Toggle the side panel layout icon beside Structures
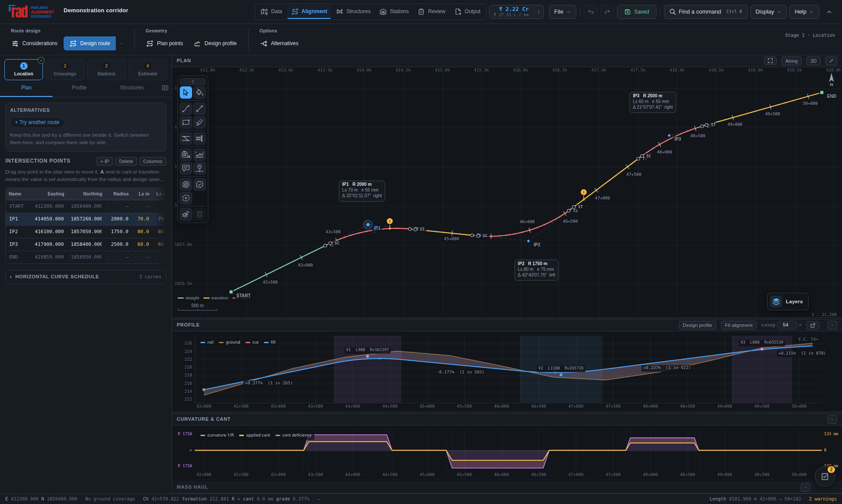The height and width of the screenshot is (504, 842). pos(165,88)
